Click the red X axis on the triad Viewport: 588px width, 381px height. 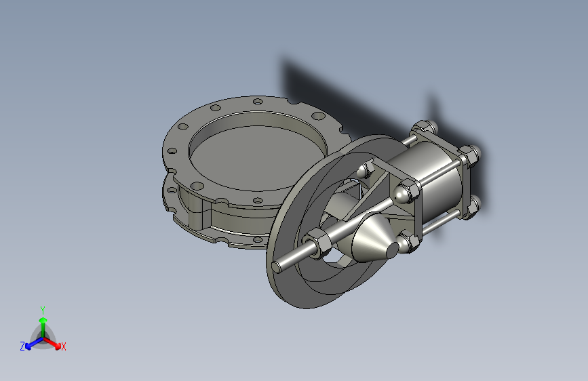[54, 343]
